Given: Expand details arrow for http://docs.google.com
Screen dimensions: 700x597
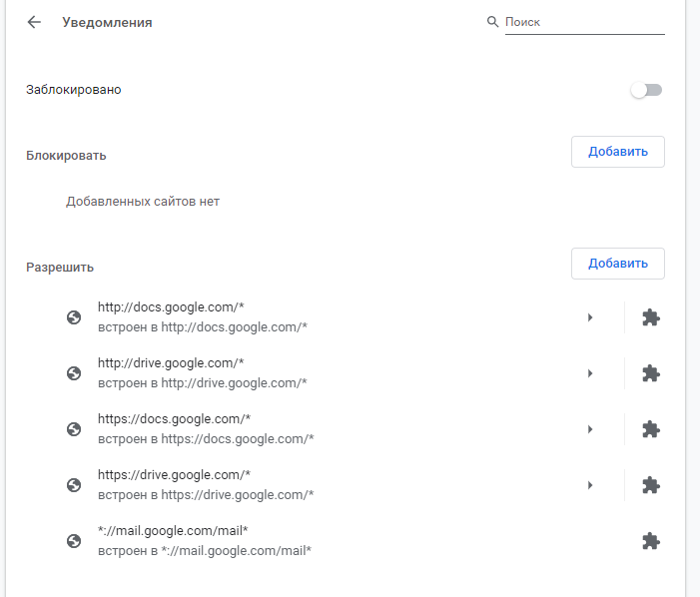Looking at the screenshot, I should tap(590, 317).
